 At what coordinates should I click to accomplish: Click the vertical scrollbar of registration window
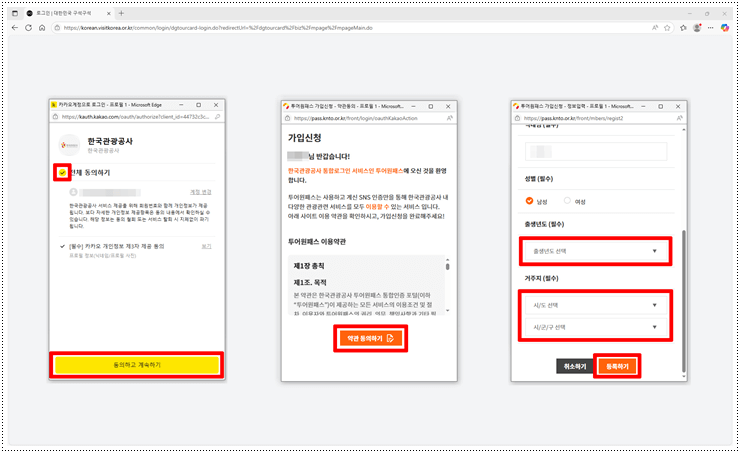[x=683, y=301]
